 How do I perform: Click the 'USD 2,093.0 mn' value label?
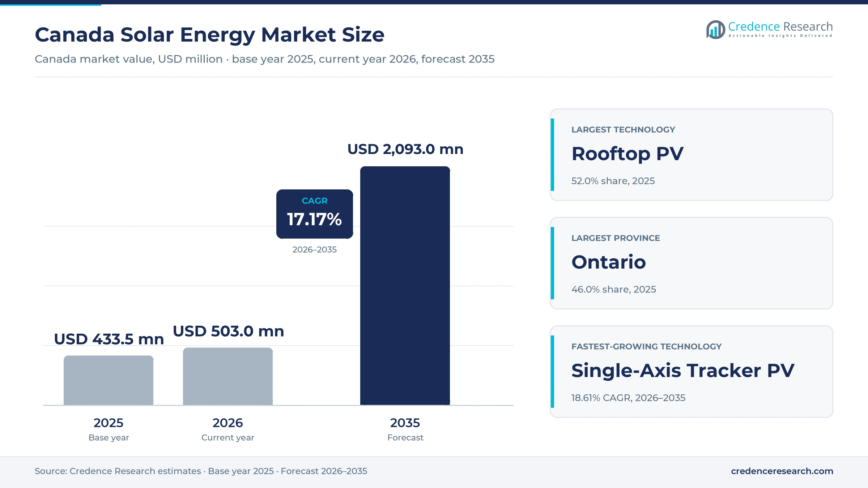pyautogui.click(x=405, y=149)
